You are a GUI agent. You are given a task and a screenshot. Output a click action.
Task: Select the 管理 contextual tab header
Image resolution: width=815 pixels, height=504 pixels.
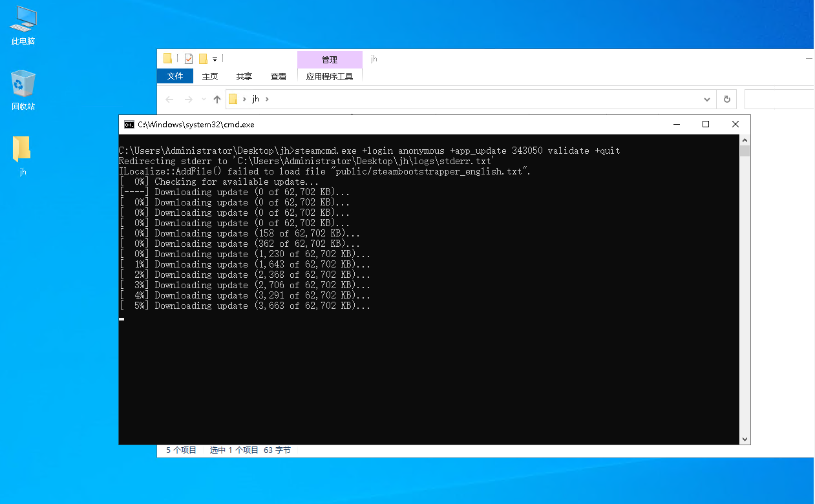(x=330, y=59)
